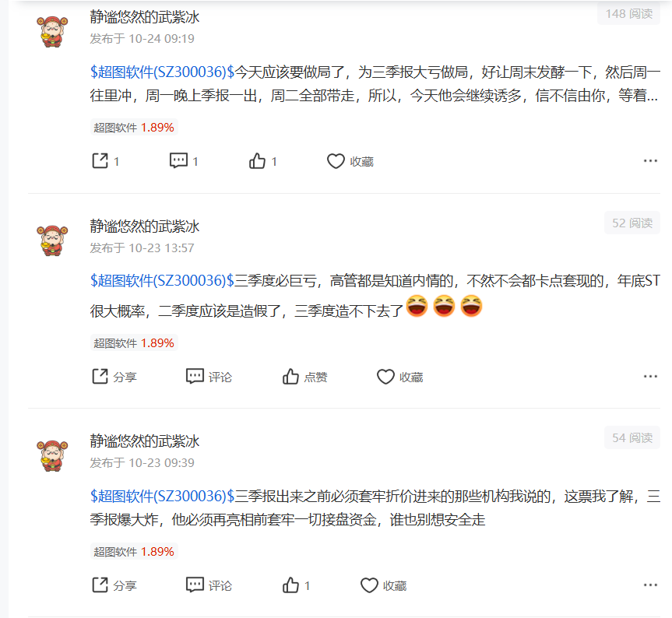The height and width of the screenshot is (618, 672).
Task: Share the 10-23 13:57 post
Action: 114,377
